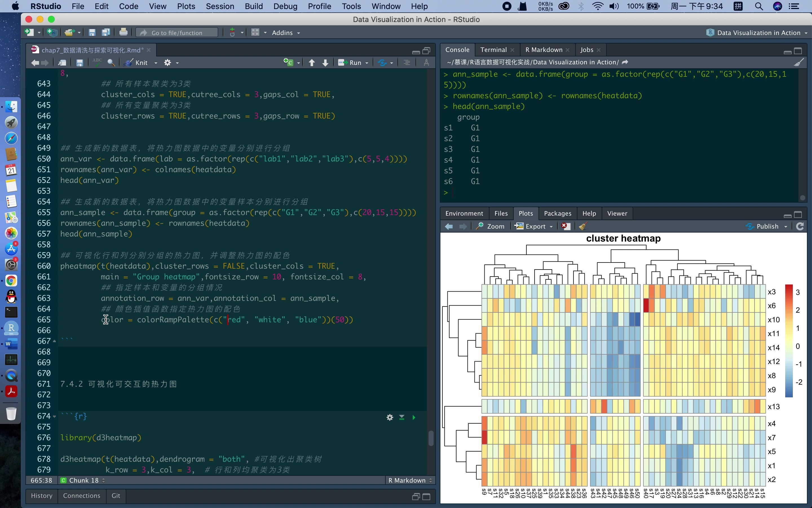Save current document in main toolbar
The width and height of the screenshot is (812, 508).
click(92, 32)
